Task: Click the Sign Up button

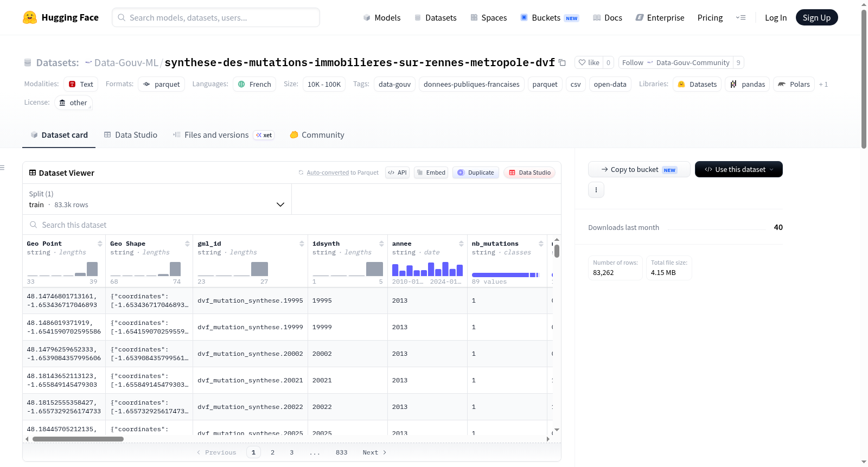Action: [x=816, y=17]
